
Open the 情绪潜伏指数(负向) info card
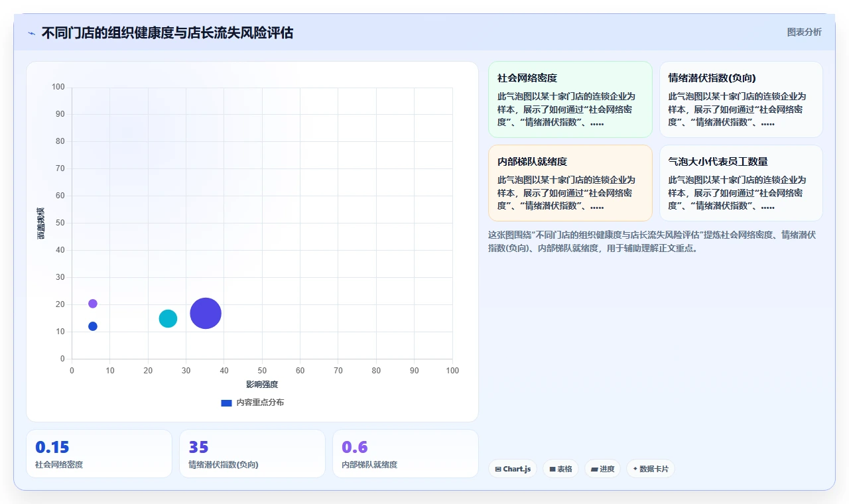click(x=741, y=99)
